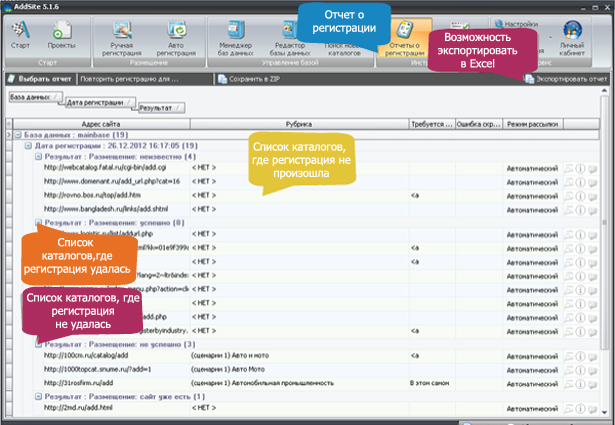Click the comment bubble icon for 100cm.ru row
The width and height of the screenshot is (615, 425).
click(x=592, y=357)
